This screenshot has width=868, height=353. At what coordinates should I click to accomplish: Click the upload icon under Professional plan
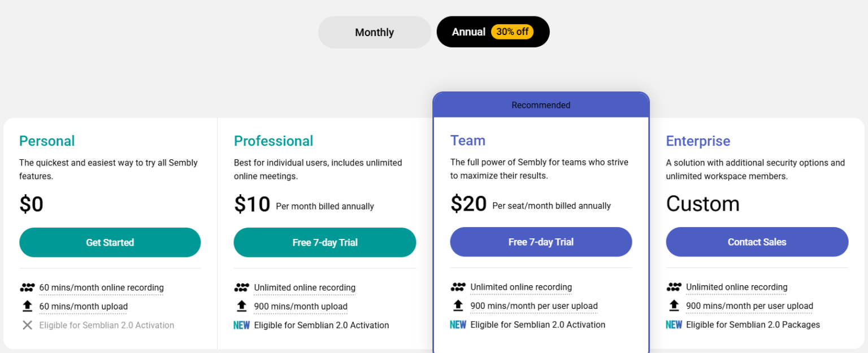pyautogui.click(x=242, y=306)
